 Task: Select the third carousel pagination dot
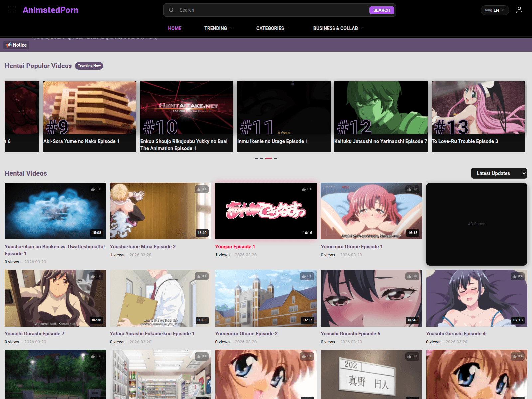pyautogui.click(x=268, y=158)
